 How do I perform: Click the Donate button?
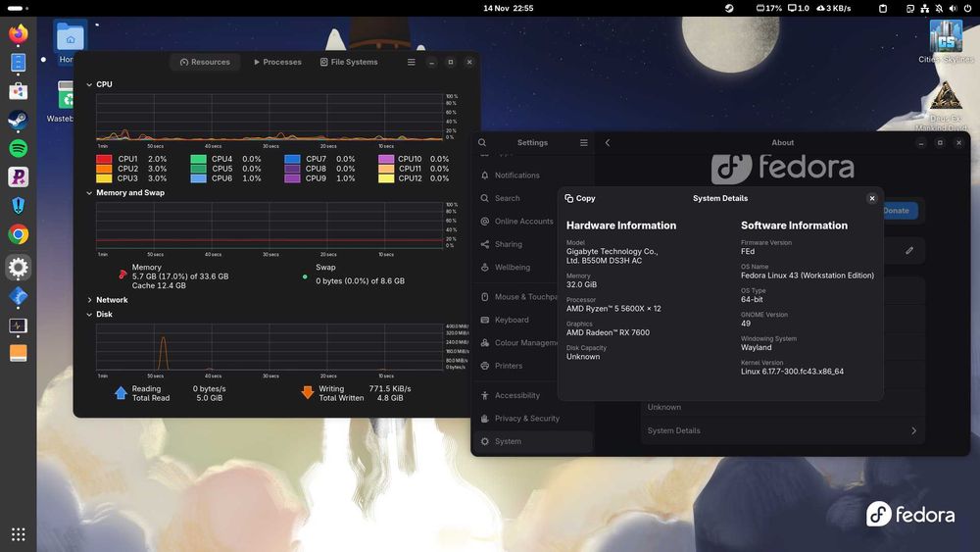tap(898, 211)
